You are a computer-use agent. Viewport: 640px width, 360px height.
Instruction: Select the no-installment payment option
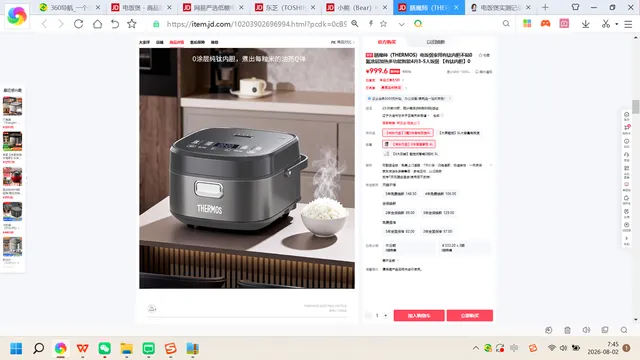pos(409,247)
